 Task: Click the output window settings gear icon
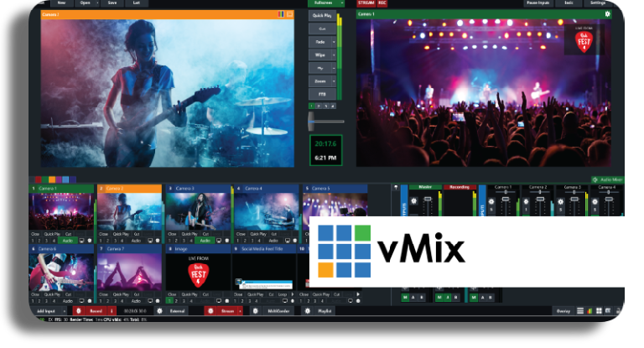607,14
